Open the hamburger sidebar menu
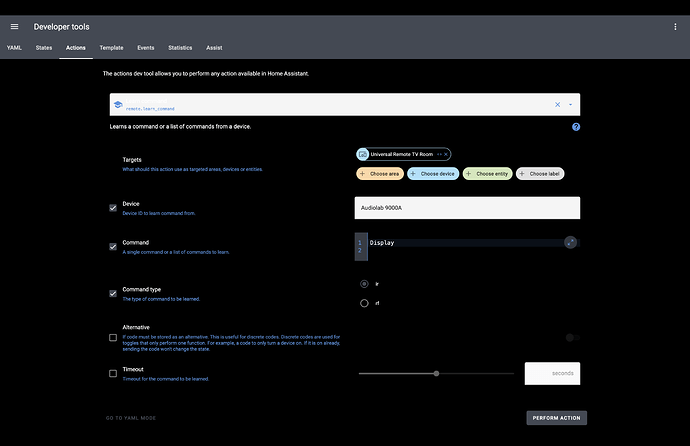This screenshot has height=446, width=690. click(14, 27)
